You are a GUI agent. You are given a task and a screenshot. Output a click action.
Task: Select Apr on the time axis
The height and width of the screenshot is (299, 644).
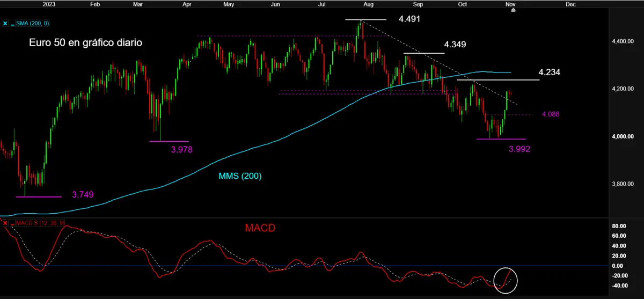click(x=188, y=4)
